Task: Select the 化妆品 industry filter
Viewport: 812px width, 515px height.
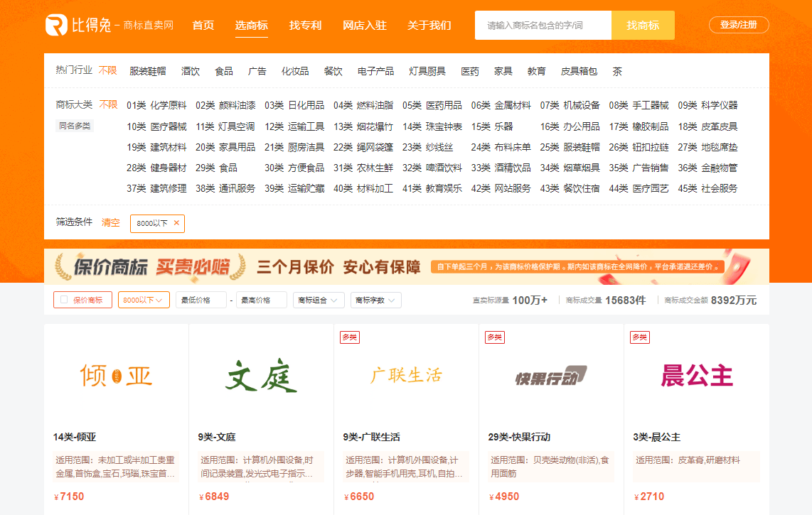Action: [x=295, y=72]
